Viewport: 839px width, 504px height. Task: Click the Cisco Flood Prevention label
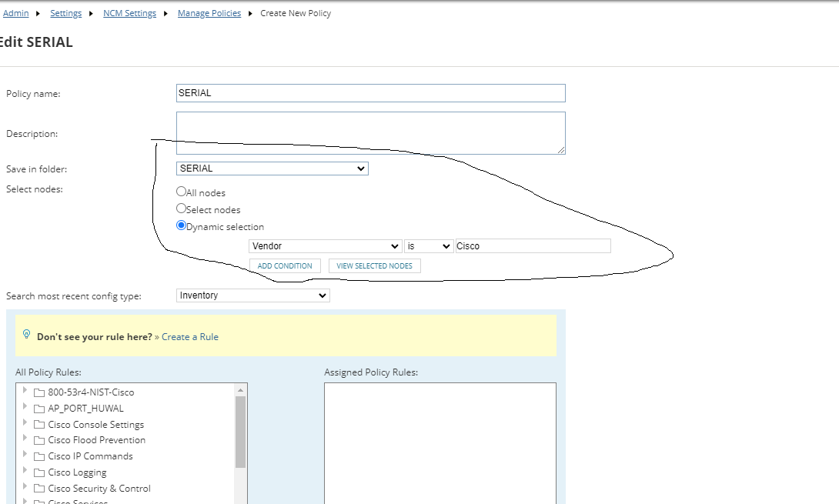tap(96, 440)
